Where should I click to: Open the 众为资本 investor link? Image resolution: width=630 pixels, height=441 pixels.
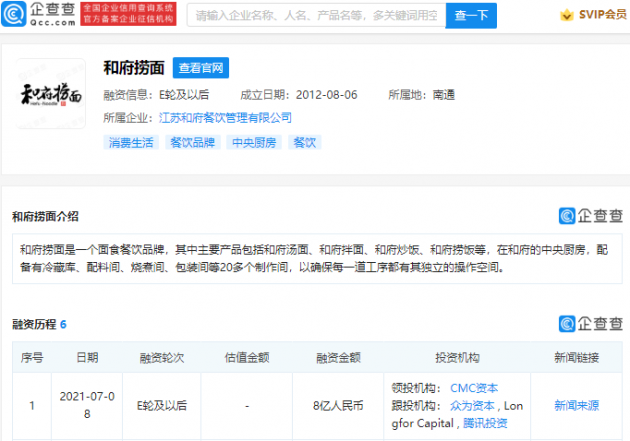click(472, 406)
